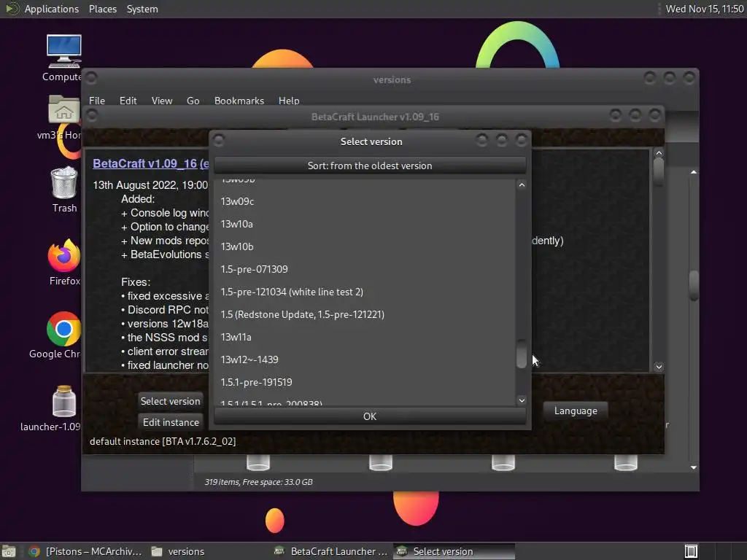Screen dimensions: 747x560
Task: Click the Edit instance button
Action: [171, 422]
